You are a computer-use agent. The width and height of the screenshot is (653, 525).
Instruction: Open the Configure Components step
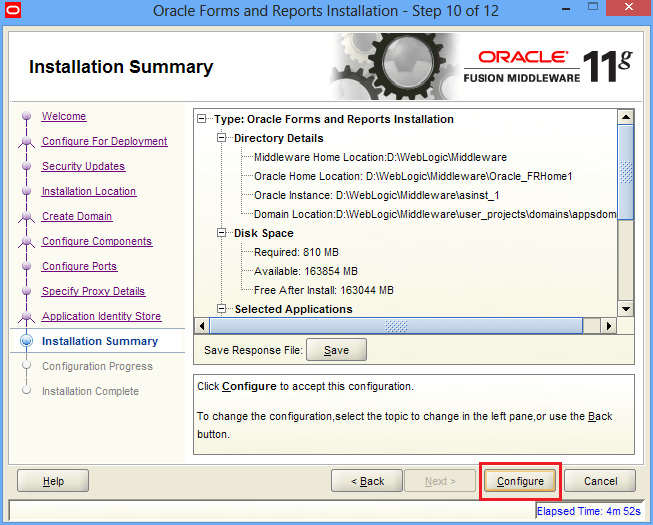(97, 241)
